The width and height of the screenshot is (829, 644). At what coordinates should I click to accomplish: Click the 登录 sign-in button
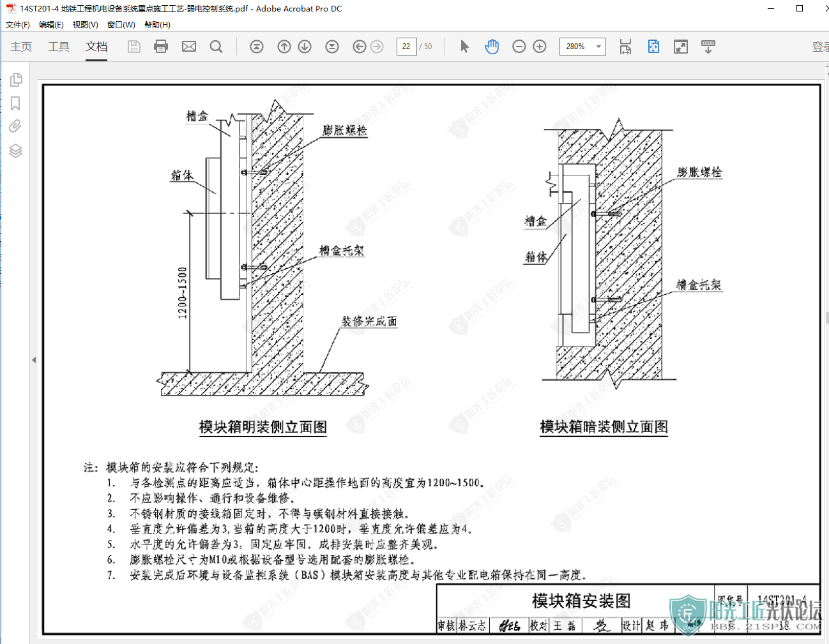[821, 47]
